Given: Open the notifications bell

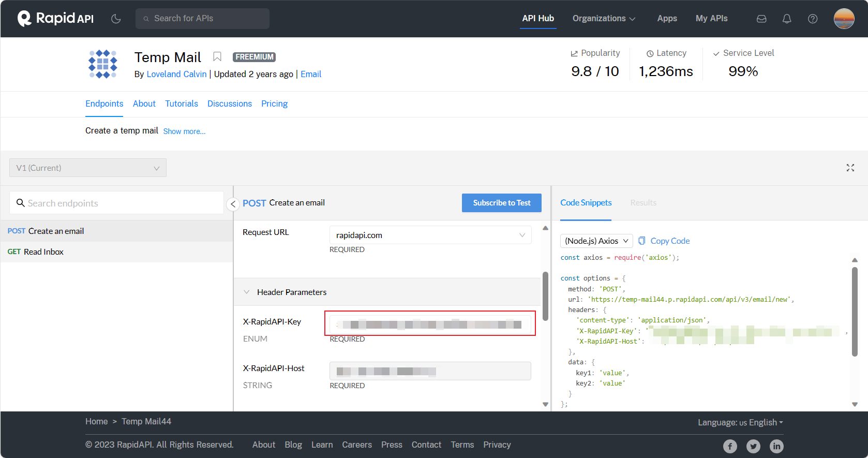Looking at the screenshot, I should (x=787, y=19).
